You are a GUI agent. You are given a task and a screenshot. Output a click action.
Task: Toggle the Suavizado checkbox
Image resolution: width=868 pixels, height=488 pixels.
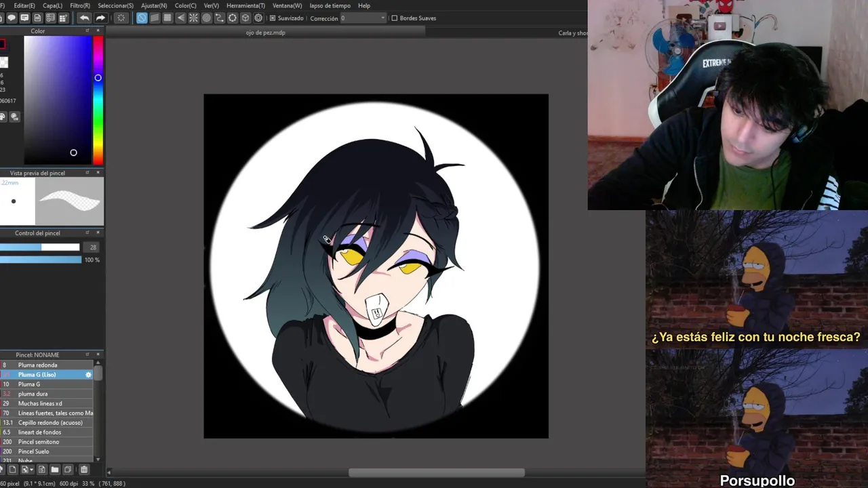click(x=273, y=18)
